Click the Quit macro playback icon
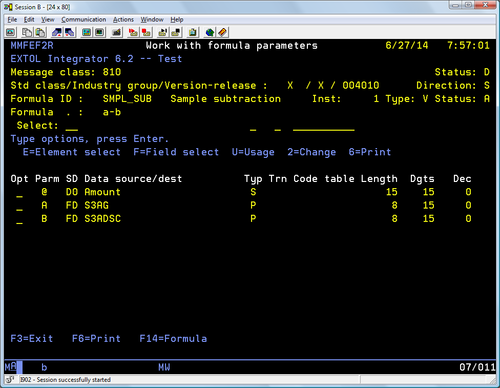 click(176, 32)
